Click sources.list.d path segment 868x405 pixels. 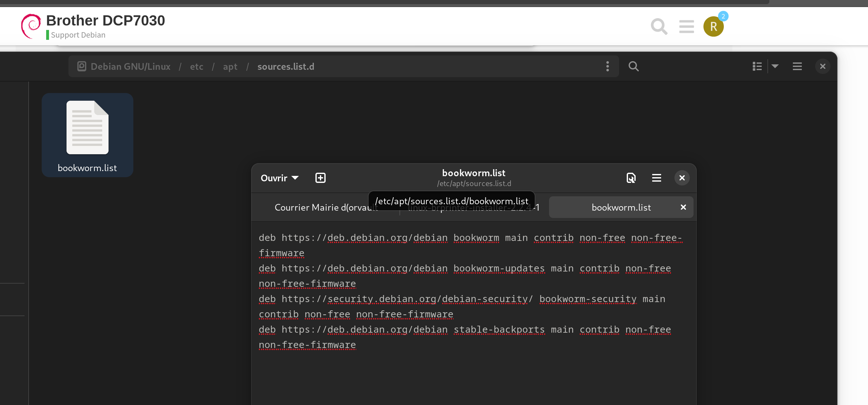(286, 66)
